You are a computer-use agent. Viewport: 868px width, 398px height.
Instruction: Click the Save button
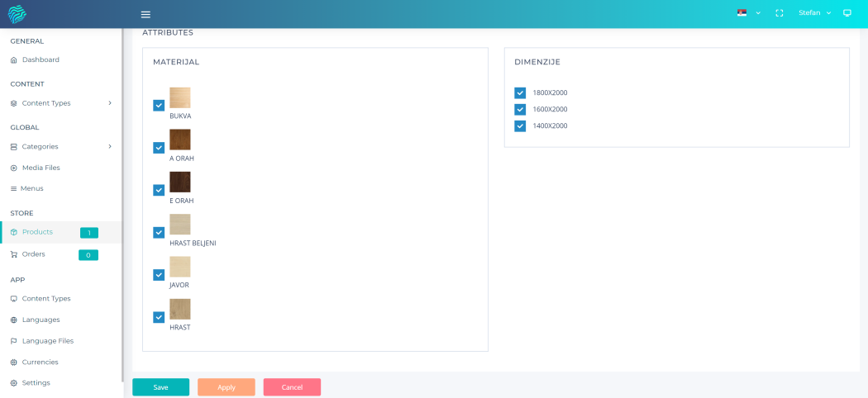(x=160, y=387)
